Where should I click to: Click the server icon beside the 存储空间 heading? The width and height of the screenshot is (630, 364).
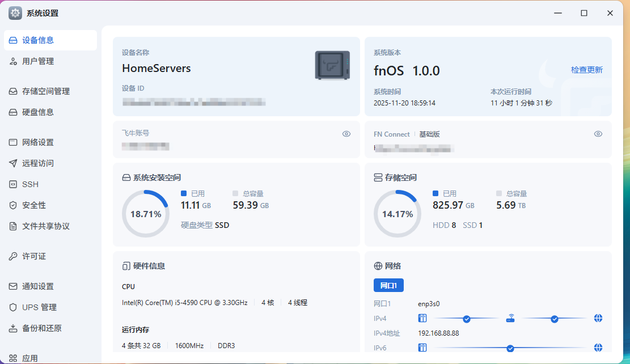[378, 177]
